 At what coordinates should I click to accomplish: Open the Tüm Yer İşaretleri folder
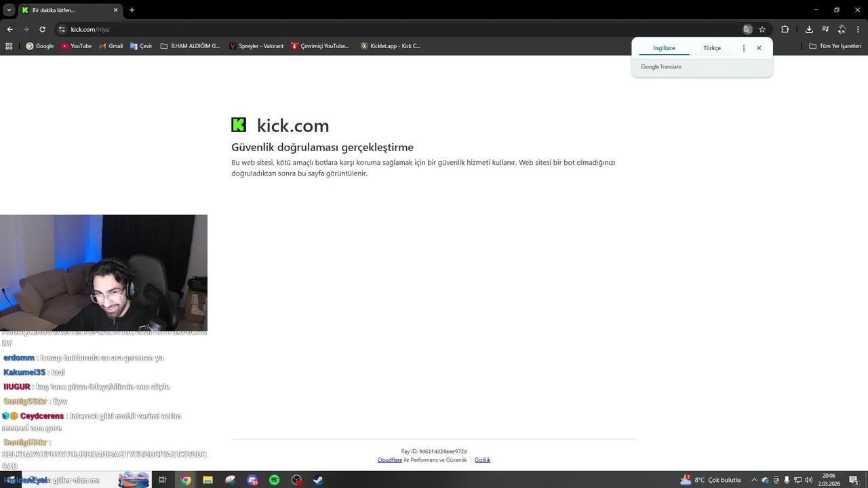[835, 46]
